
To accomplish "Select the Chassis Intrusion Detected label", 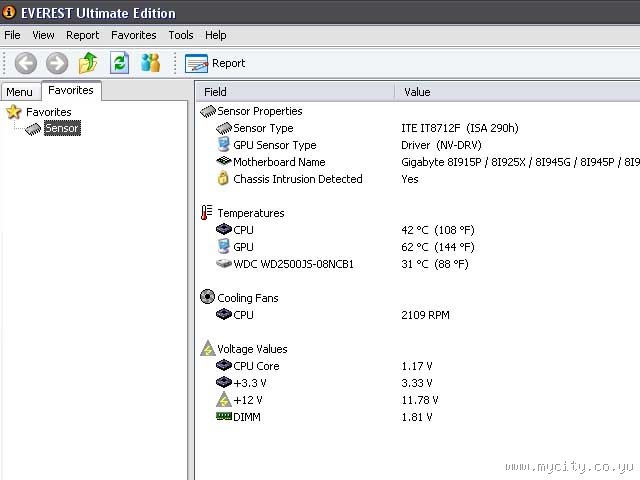I will pos(298,179).
